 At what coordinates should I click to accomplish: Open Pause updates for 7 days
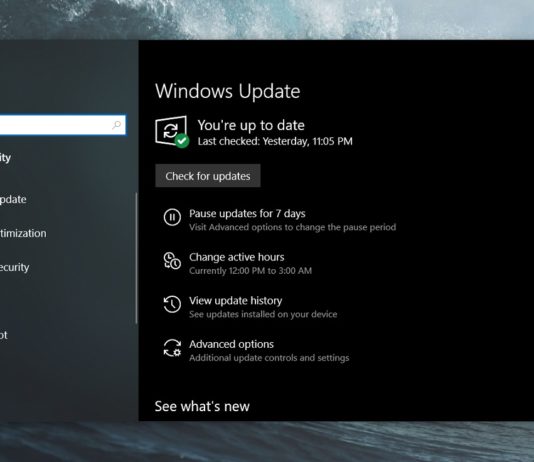click(247, 213)
